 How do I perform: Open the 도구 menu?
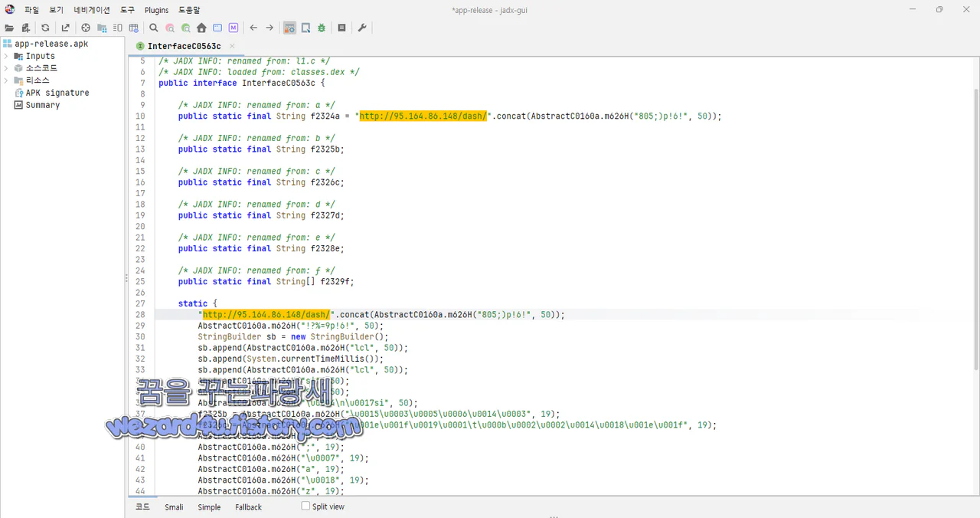coord(127,10)
